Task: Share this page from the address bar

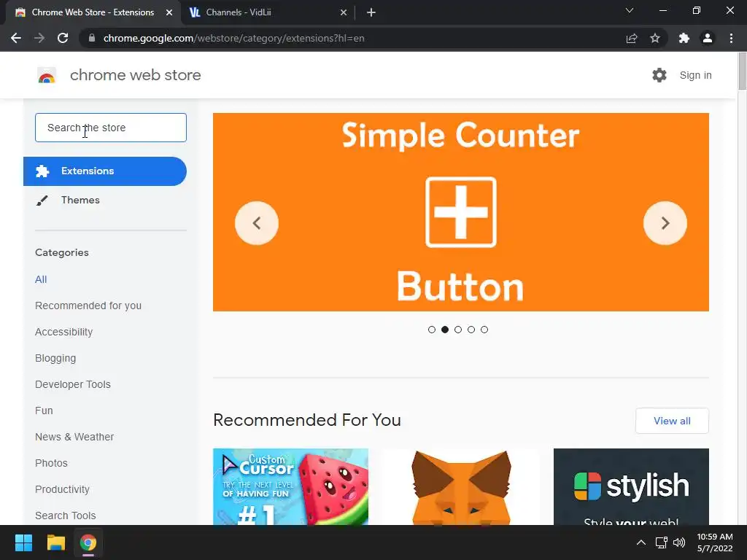Action: tap(632, 38)
